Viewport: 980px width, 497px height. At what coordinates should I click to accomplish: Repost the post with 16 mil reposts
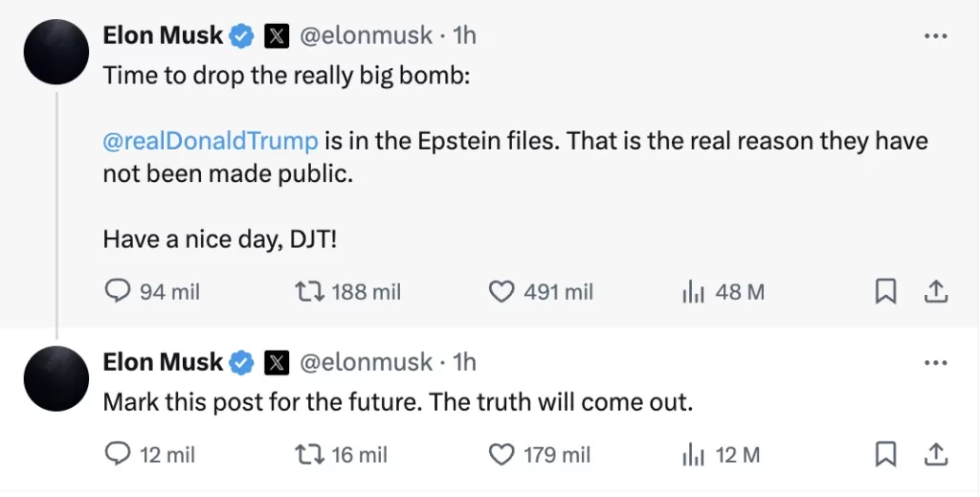[x=308, y=455]
